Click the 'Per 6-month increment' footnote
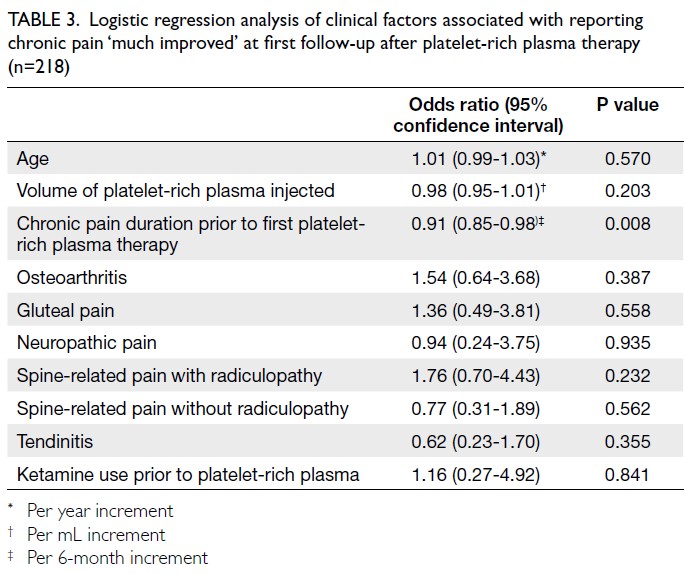691x574 pixels. 117,557
